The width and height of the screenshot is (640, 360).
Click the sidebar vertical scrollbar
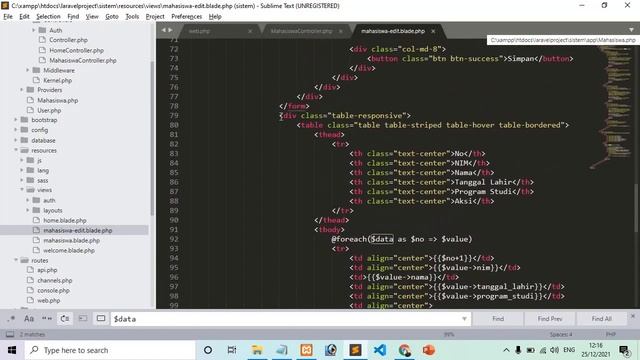tap(152, 139)
